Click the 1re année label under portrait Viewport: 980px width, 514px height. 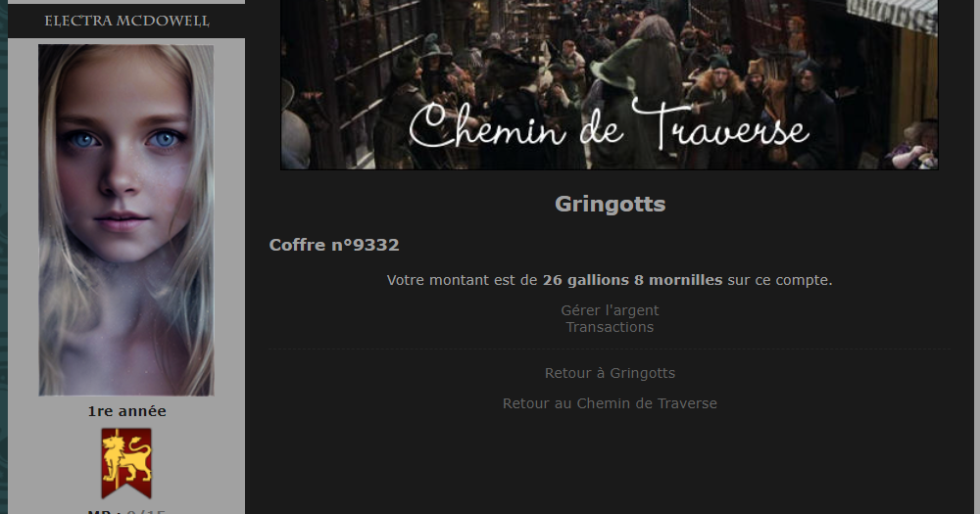click(126, 411)
